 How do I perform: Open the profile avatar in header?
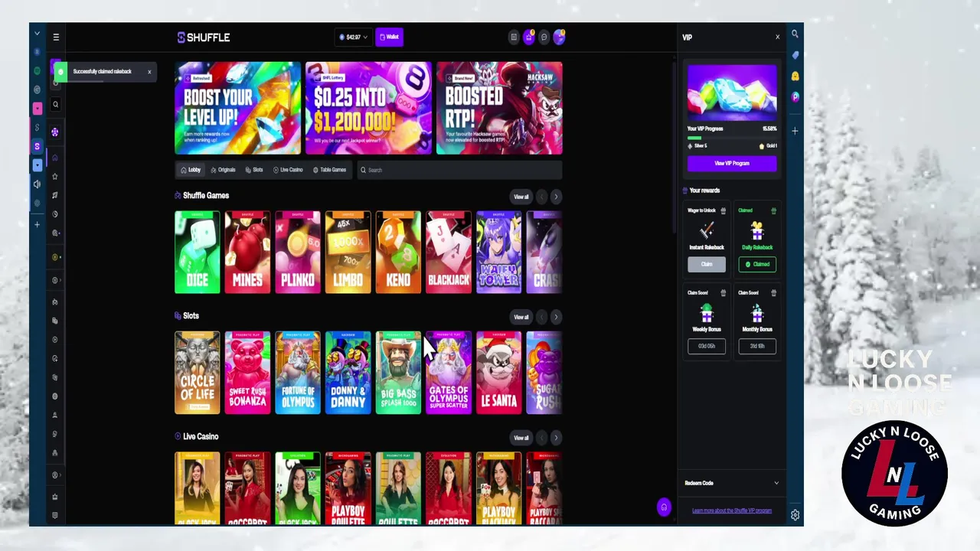coord(559,37)
